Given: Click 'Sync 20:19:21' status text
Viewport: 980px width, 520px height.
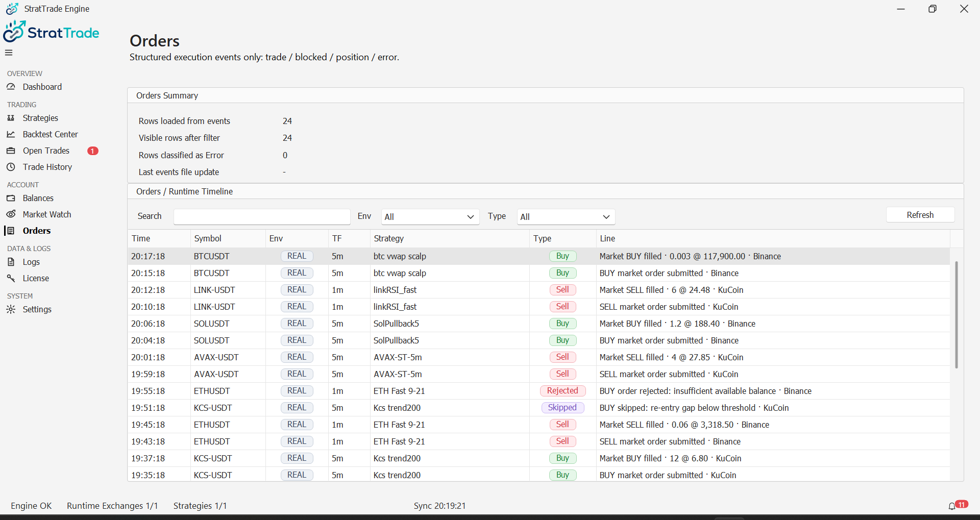Looking at the screenshot, I should 439,506.
